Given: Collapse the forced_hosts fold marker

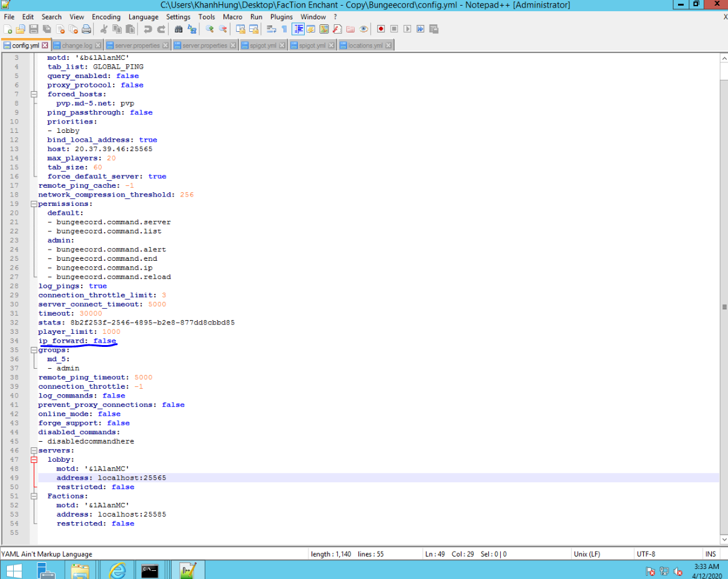Looking at the screenshot, I should (34, 94).
